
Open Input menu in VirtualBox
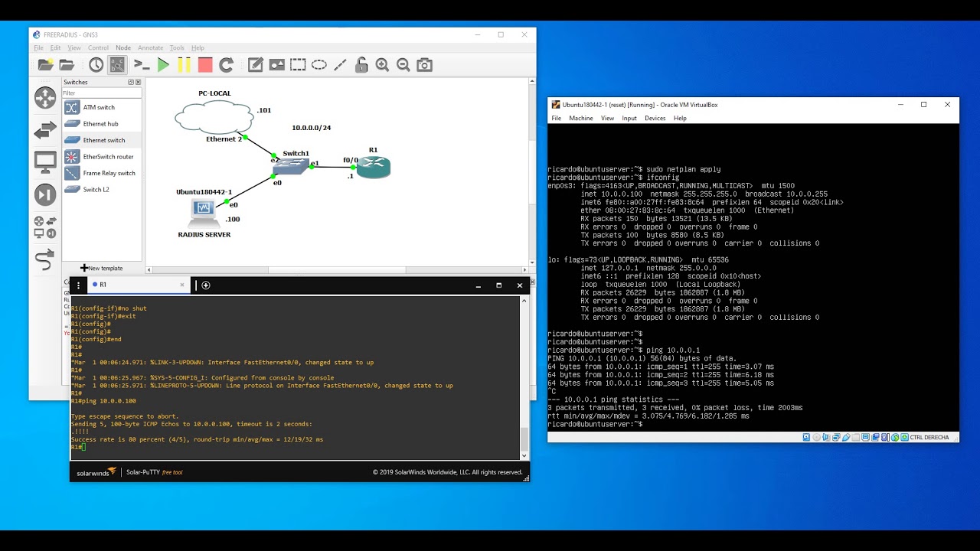point(629,118)
